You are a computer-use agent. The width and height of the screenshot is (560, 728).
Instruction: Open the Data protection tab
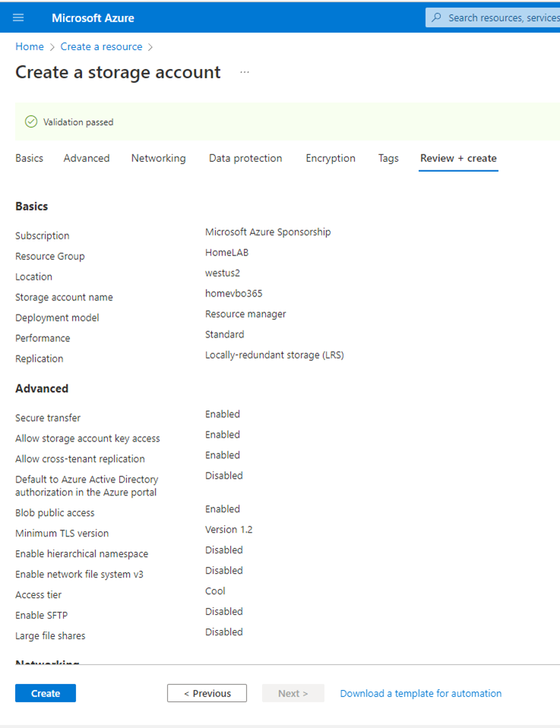(245, 158)
